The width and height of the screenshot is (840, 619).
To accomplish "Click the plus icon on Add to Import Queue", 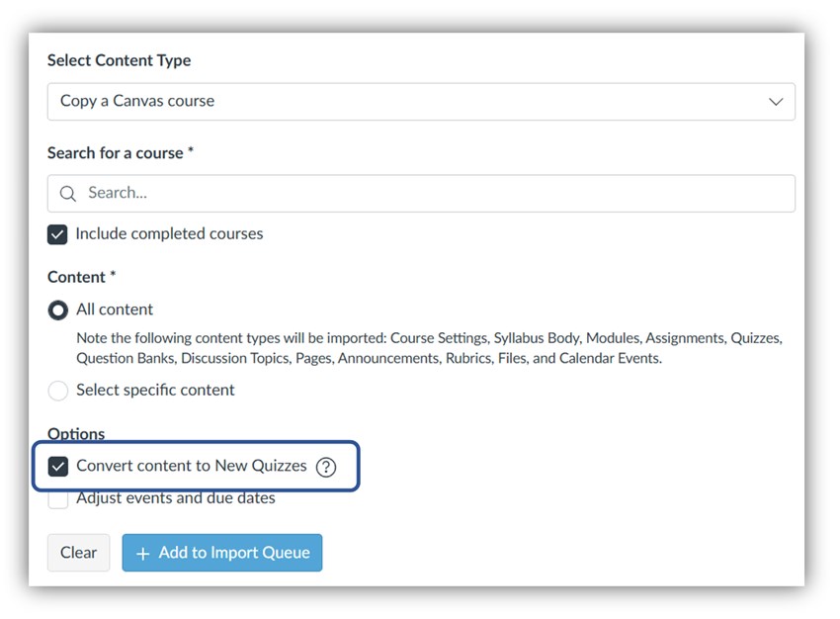I will 142,554.
